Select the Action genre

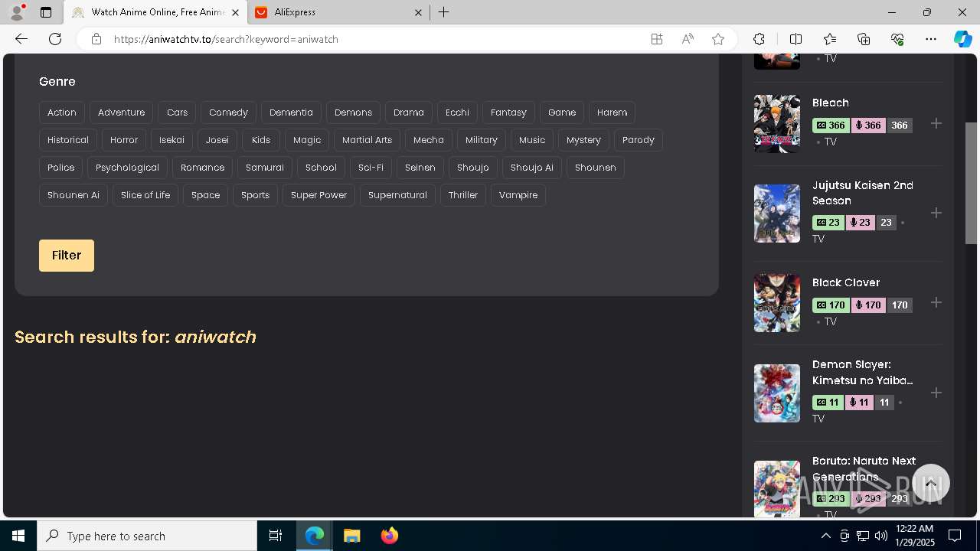tap(62, 112)
